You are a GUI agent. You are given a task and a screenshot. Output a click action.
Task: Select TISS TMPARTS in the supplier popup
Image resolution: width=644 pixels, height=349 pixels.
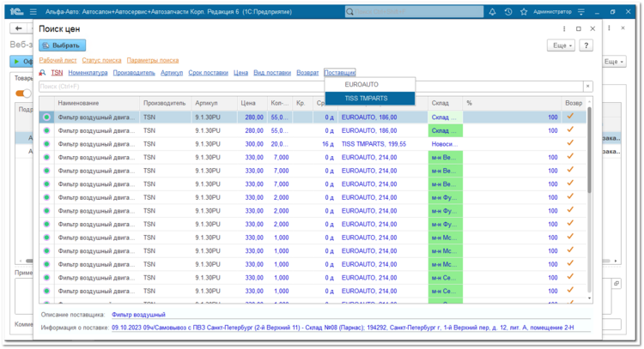pyautogui.click(x=370, y=98)
